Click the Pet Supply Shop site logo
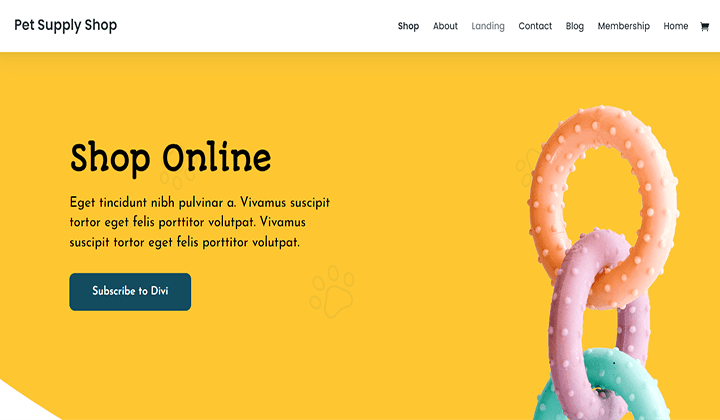 click(66, 25)
